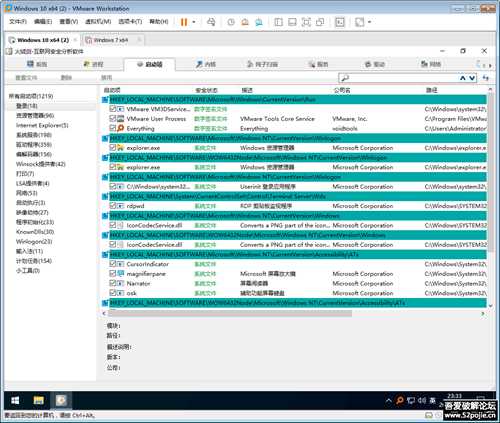Click the horizontal scroll right arrow
The image size is (500, 423).
(x=483, y=313)
